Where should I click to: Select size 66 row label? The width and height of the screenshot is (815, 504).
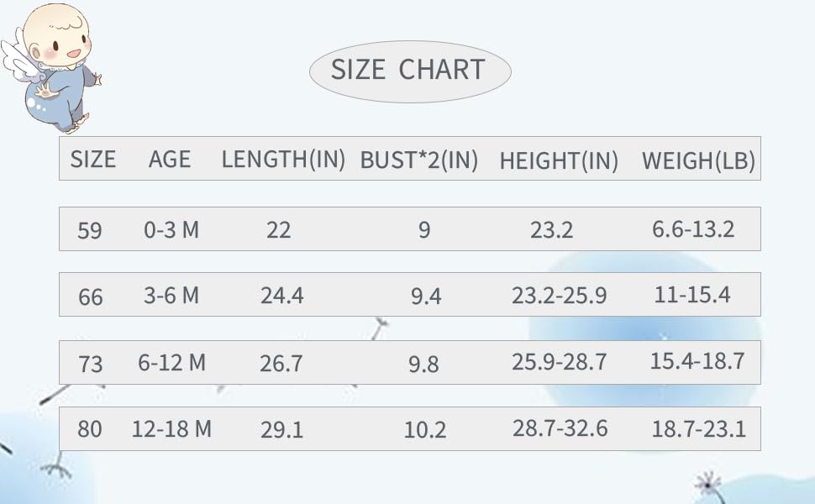90,297
